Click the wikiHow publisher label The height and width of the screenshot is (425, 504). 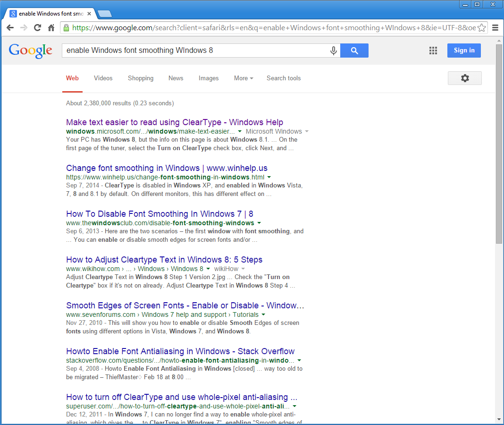pos(227,269)
